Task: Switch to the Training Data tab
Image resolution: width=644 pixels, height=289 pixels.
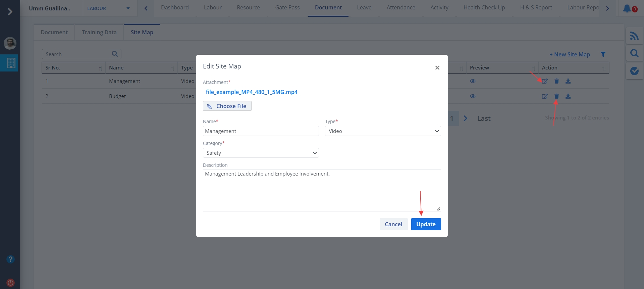Action: (99, 32)
